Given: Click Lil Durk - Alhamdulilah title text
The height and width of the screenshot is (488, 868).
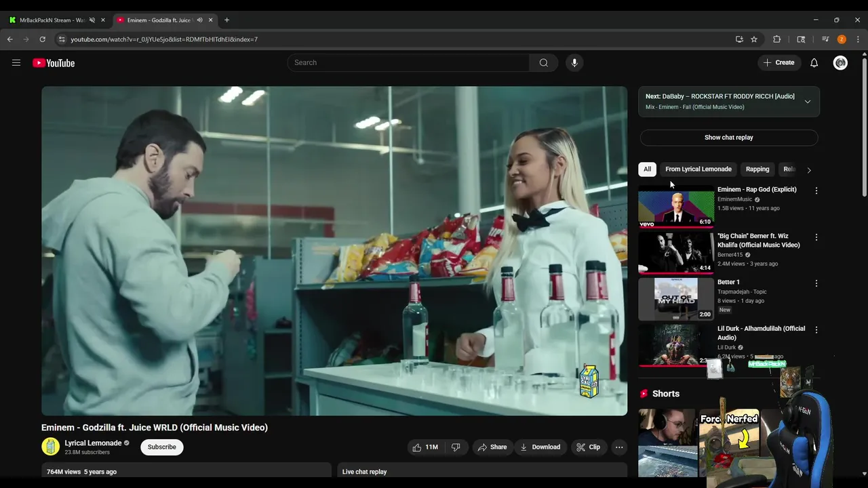Looking at the screenshot, I should (762, 333).
